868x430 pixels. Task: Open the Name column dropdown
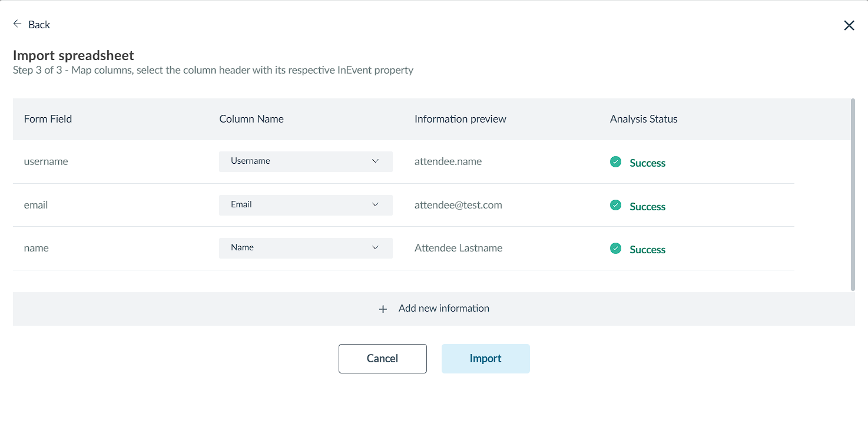coord(306,248)
